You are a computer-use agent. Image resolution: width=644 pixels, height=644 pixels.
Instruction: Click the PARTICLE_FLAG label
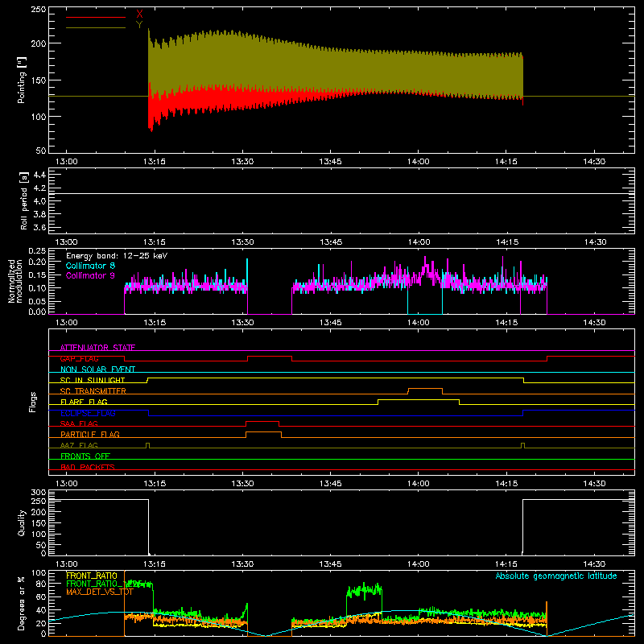pyautogui.click(x=90, y=434)
